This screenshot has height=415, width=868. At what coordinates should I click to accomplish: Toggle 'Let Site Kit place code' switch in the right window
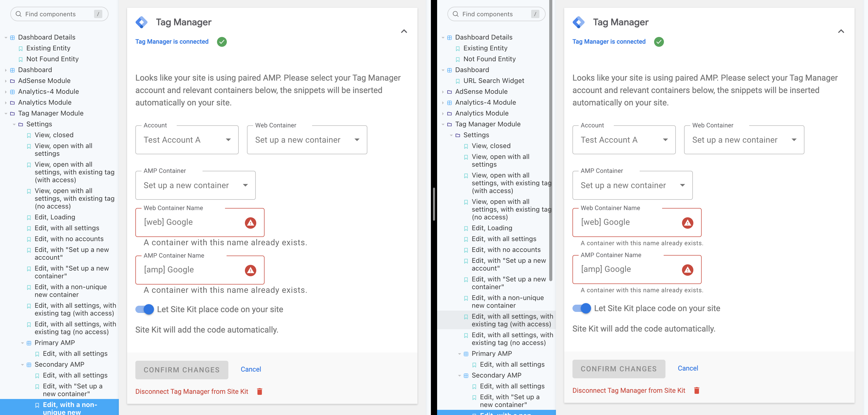click(x=582, y=308)
